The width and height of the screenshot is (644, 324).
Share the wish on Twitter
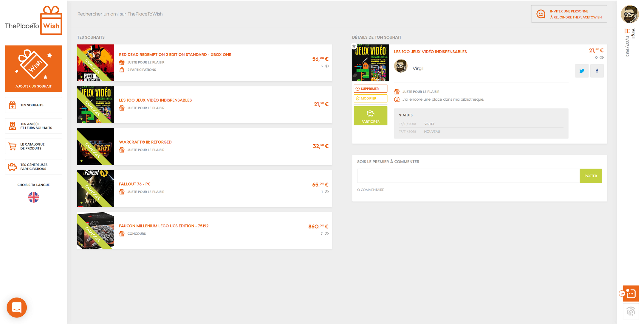[x=582, y=71]
